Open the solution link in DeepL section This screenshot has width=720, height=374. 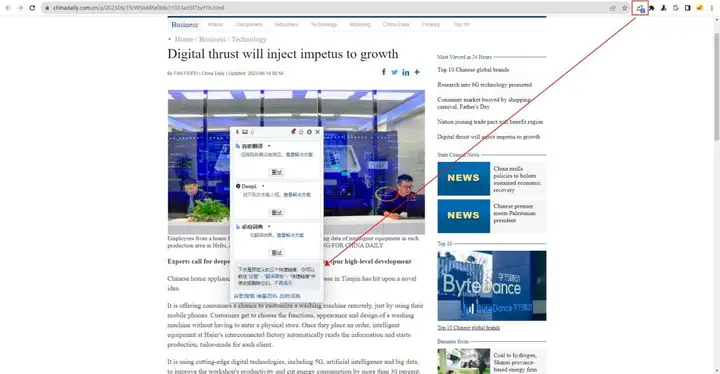297,195
